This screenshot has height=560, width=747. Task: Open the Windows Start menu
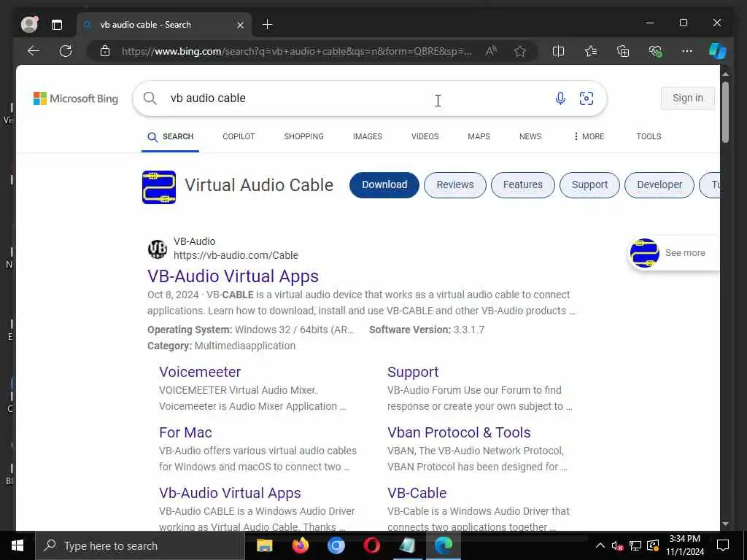[x=18, y=545]
